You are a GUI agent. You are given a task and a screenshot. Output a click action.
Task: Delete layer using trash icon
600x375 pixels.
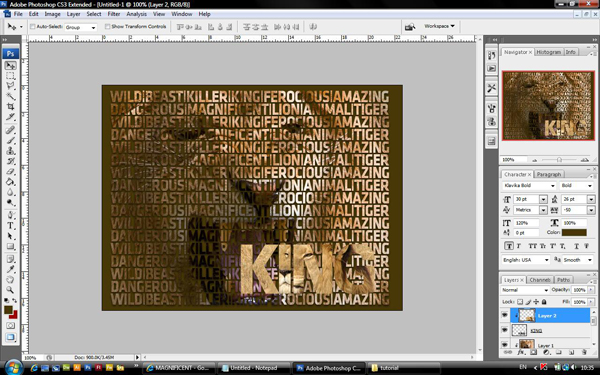point(584,352)
